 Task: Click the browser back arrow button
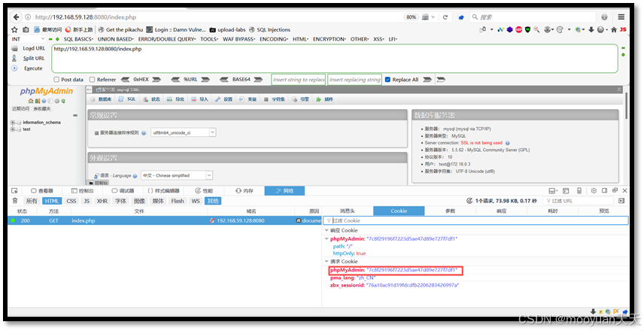pos(16,17)
